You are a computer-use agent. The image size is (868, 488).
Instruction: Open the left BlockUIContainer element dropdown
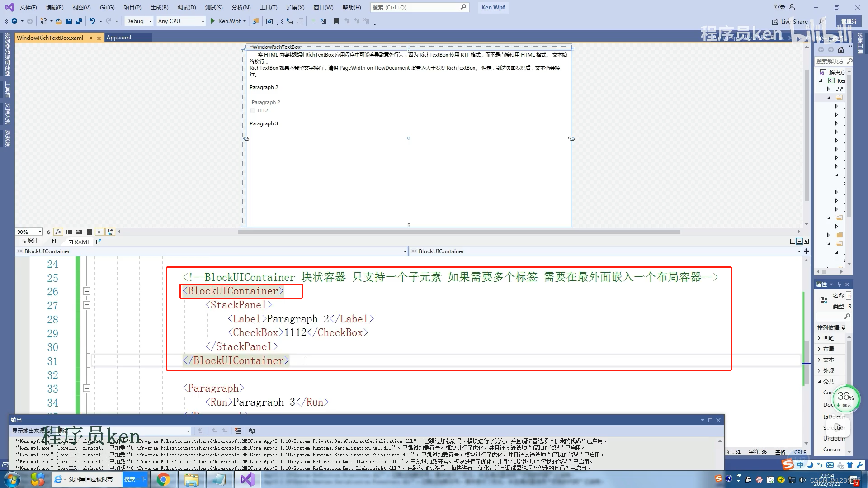(212, 251)
